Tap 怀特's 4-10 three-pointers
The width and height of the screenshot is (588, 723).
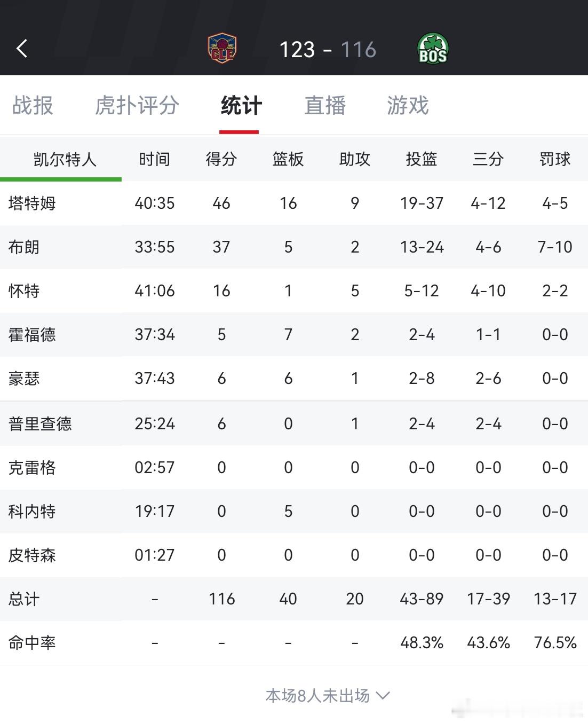pos(488,290)
